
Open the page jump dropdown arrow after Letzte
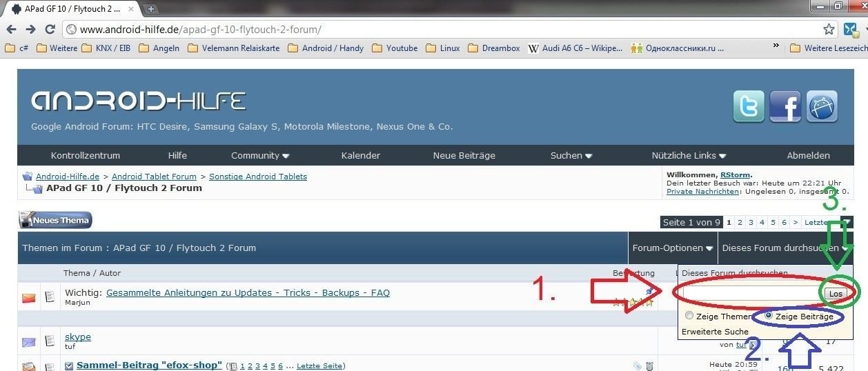pos(847,222)
